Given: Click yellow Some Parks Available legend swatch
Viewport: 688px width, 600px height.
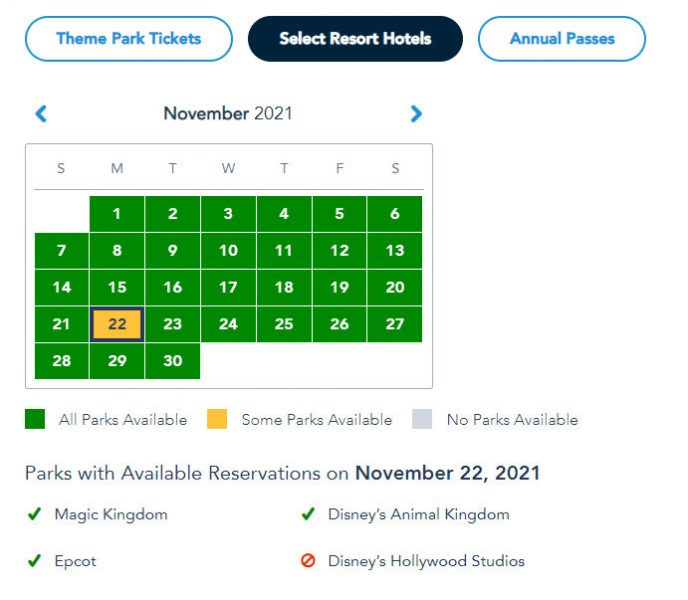Looking at the screenshot, I should (217, 420).
